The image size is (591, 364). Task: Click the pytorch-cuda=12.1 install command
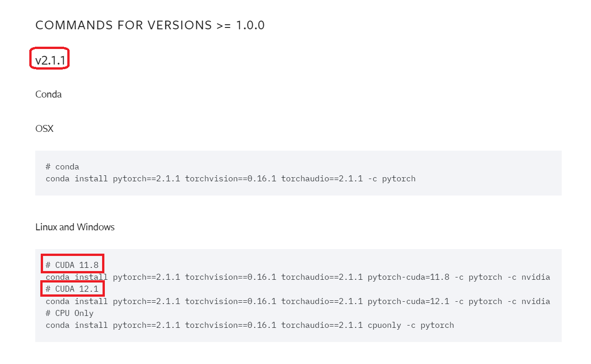tap(298, 301)
